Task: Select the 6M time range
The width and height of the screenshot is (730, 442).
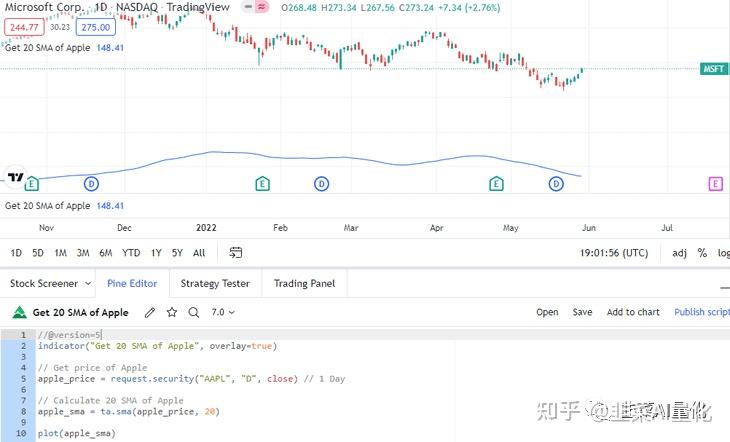Action: click(106, 253)
